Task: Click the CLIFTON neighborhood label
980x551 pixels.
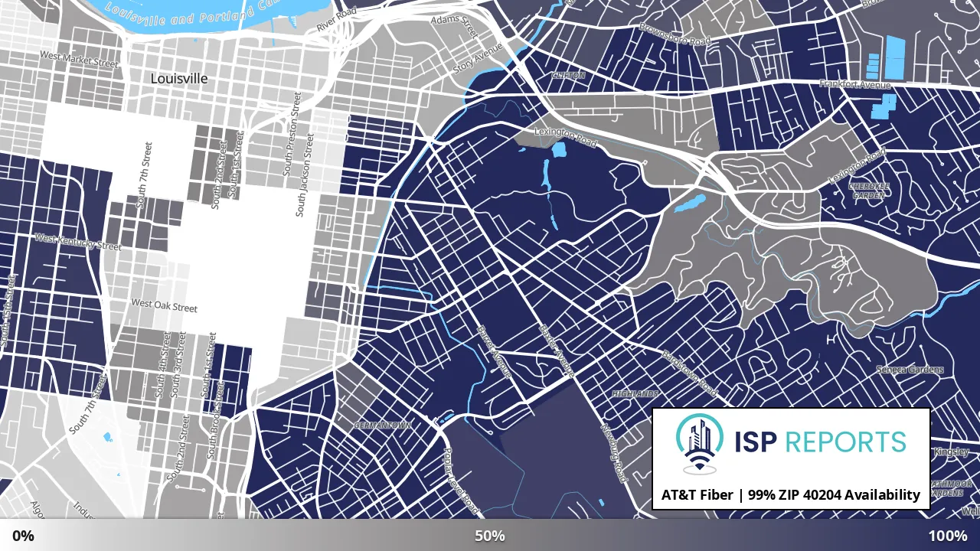Action: 569,76
